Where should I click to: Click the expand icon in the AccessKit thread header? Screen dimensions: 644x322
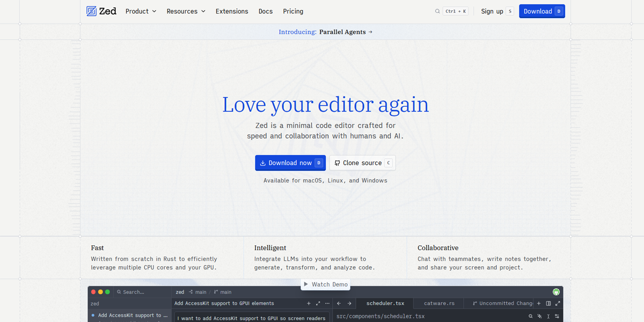[x=318, y=303]
